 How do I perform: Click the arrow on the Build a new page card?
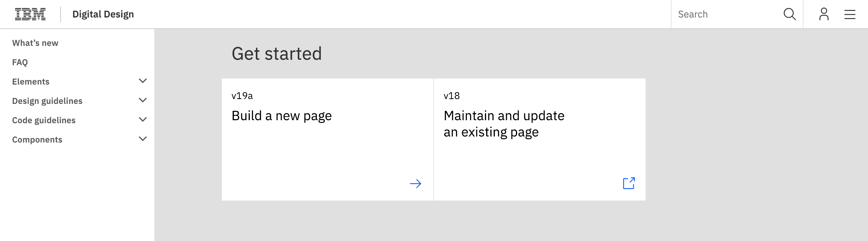click(x=417, y=184)
